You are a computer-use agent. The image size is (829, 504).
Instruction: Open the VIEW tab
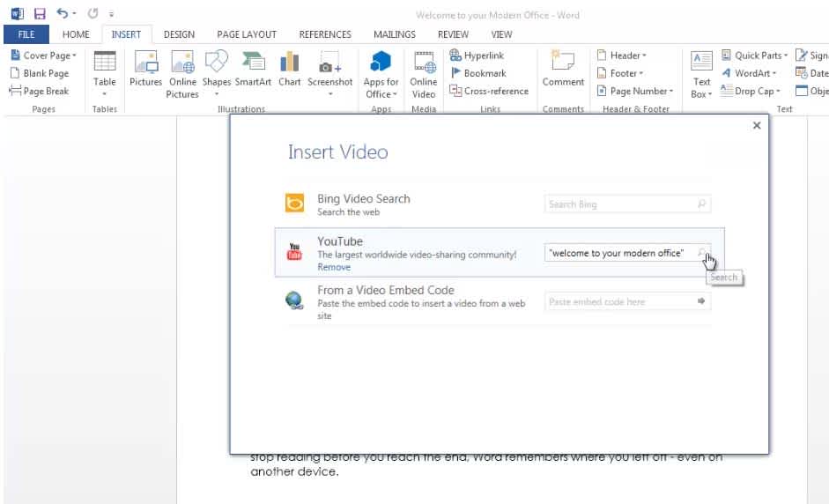click(501, 34)
